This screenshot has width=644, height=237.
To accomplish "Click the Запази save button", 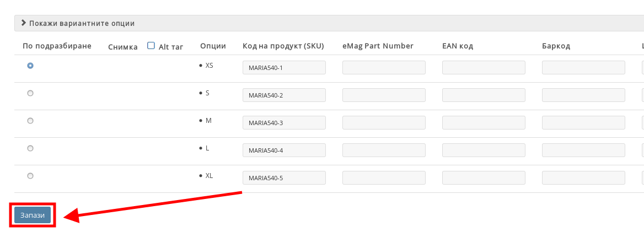I will [33, 216].
